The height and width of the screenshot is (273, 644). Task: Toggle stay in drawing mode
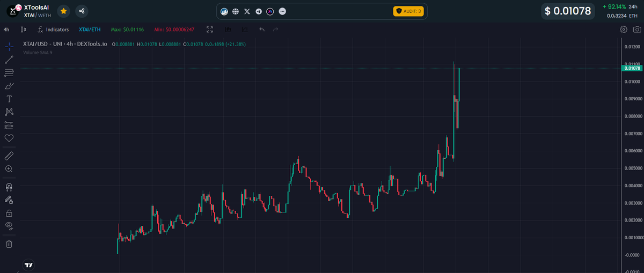click(9, 200)
